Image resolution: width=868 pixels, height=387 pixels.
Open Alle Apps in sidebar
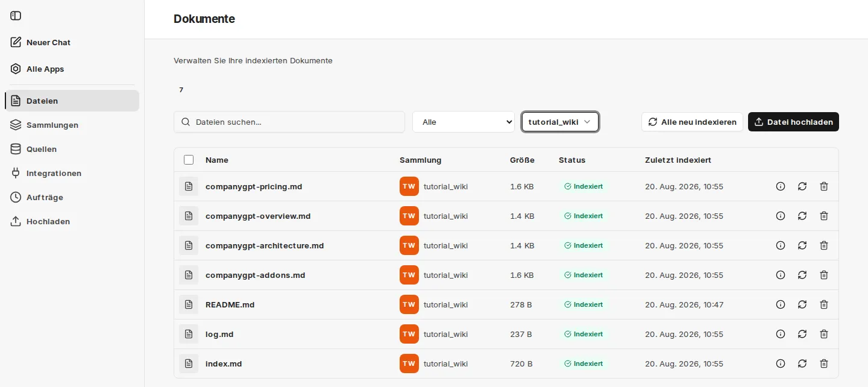coord(72,69)
